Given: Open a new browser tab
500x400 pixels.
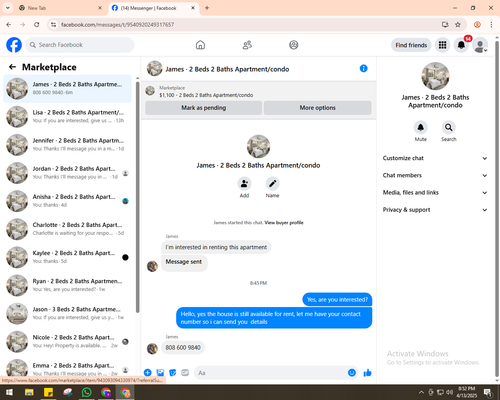Looking at the screenshot, I should point(207,8).
